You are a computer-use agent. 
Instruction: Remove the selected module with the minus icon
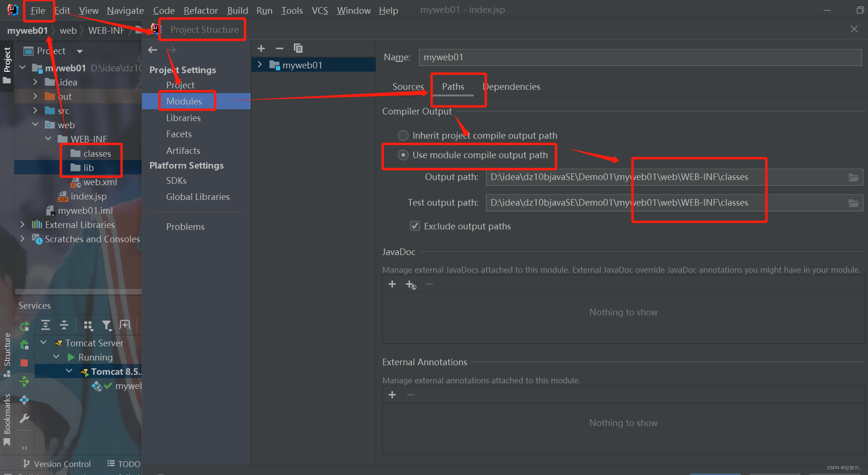280,48
